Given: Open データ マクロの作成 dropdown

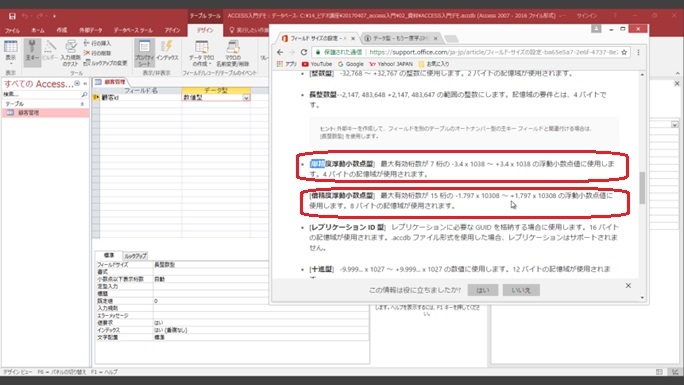Looking at the screenshot, I should [201, 53].
